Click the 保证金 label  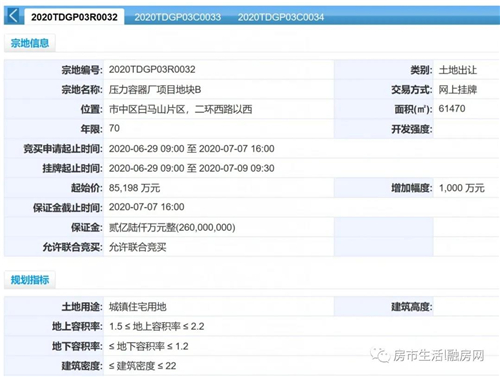point(87,228)
